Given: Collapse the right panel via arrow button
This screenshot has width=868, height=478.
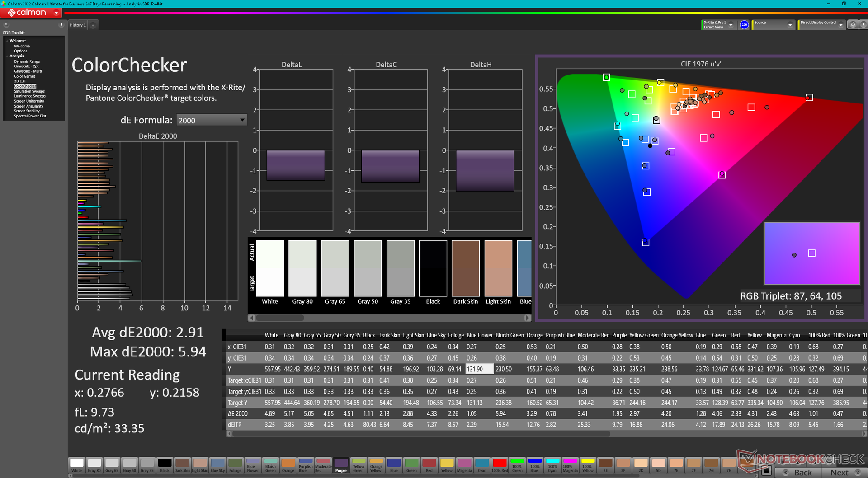Looking at the screenshot, I should [x=863, y=25].
